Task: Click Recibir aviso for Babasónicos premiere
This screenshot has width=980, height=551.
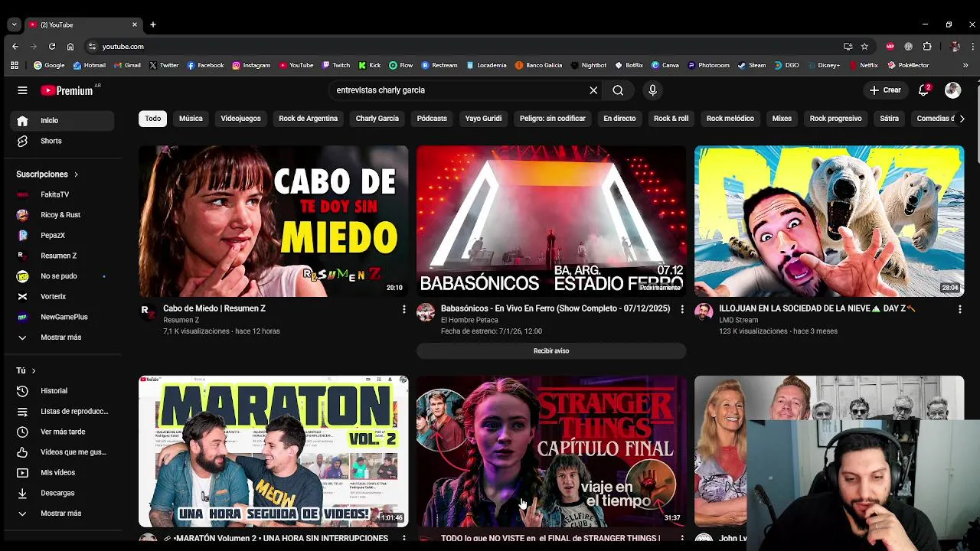Action: coord(551,350)
